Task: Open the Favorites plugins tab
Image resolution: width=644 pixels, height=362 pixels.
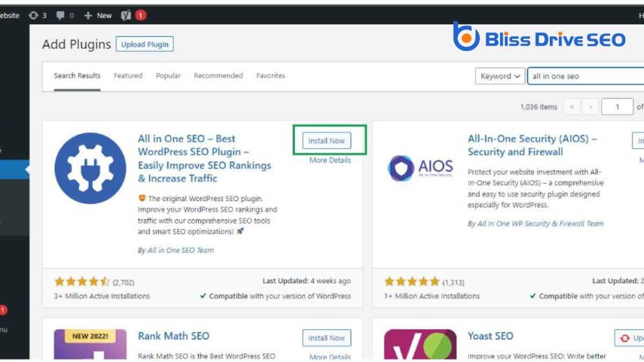Action: click(x=270, y=76)
